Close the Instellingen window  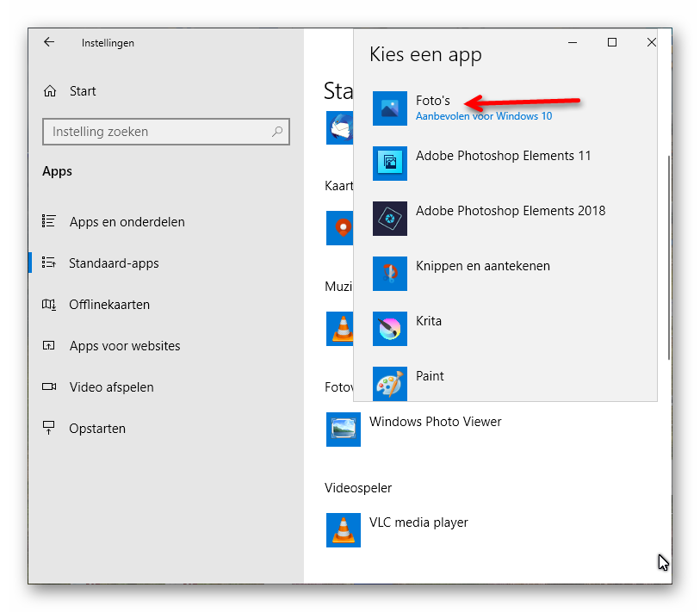coord(651,42)
